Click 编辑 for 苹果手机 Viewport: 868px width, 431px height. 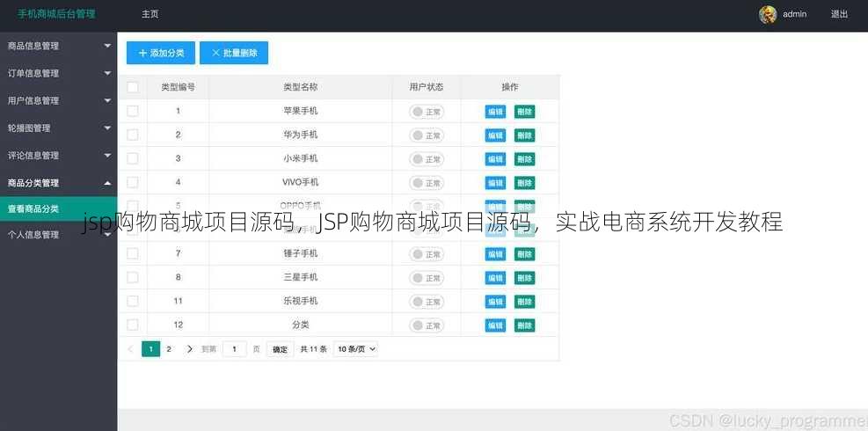pos(495,112)
